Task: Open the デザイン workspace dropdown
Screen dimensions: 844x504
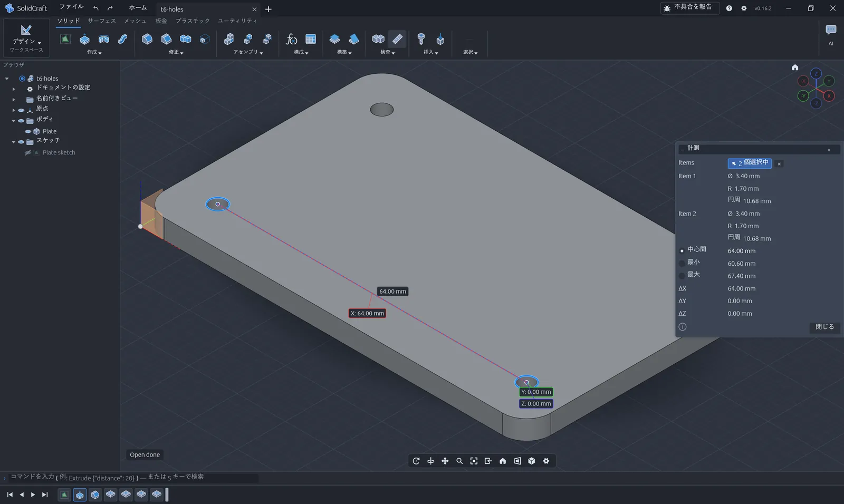Action: [x=26, y=38]
